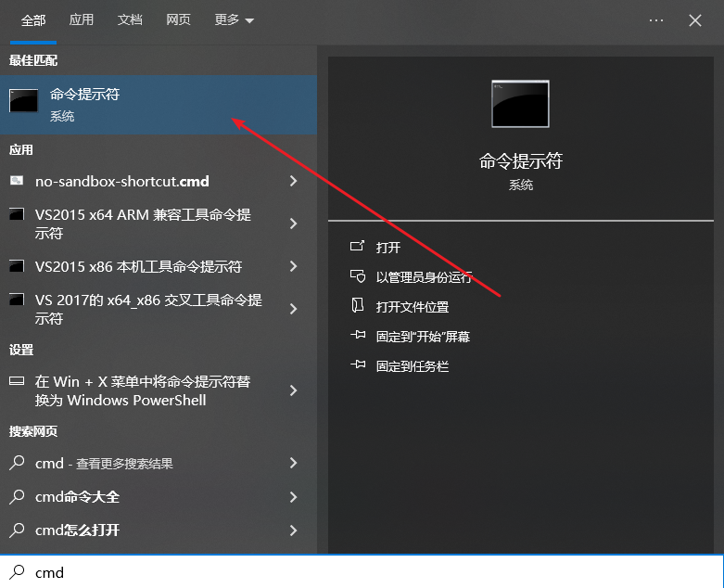Click the Pin to Start pin icon
Screen dimensions: 724x588
point(358,336)
